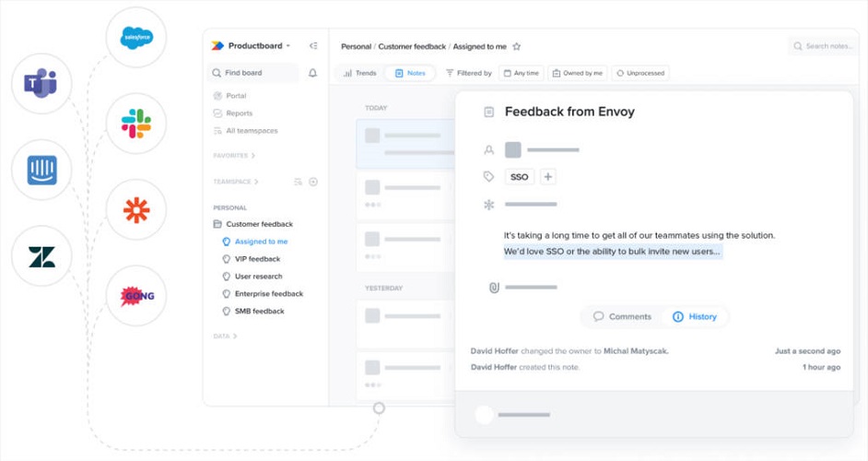Viewport: 868px width, 461px height.
Task: Click the Slack integration icon
Action: [136, 124]
